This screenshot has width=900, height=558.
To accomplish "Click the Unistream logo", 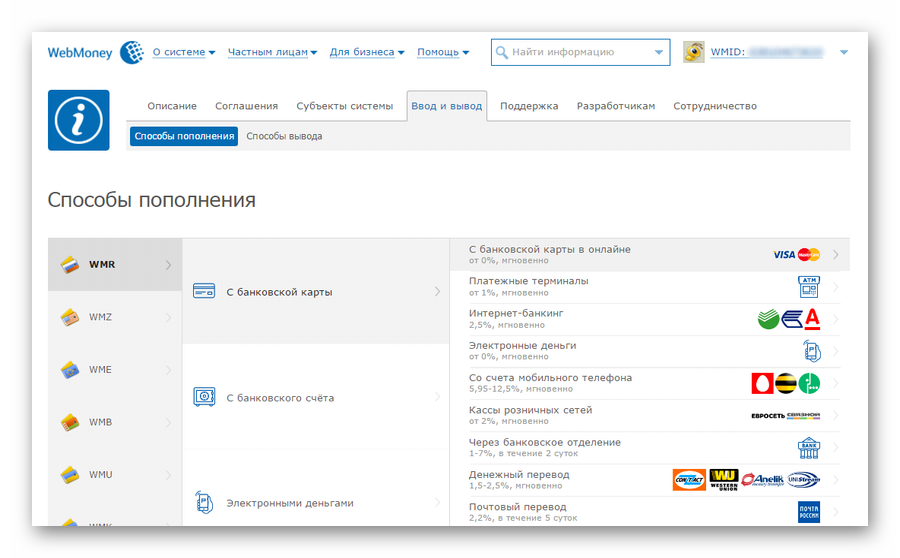I will point(803,479).
